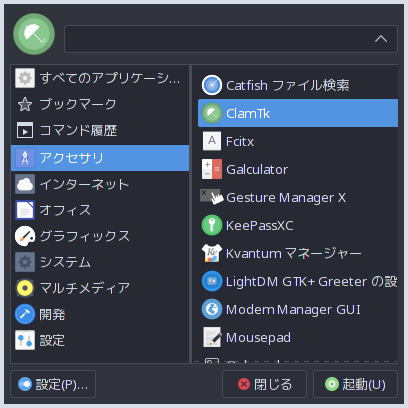
Task: Select the Galculator entry text
Action: [x=257, y=170]
